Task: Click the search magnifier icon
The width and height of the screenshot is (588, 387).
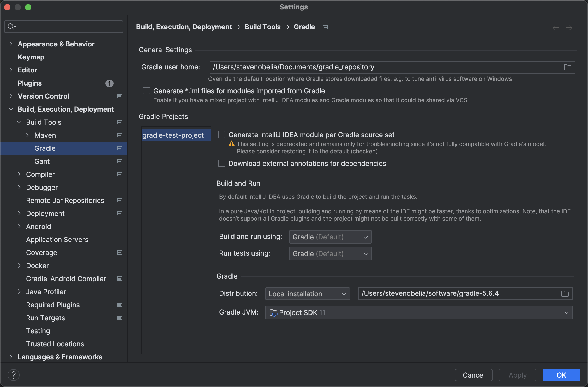Action: [11, 27]
